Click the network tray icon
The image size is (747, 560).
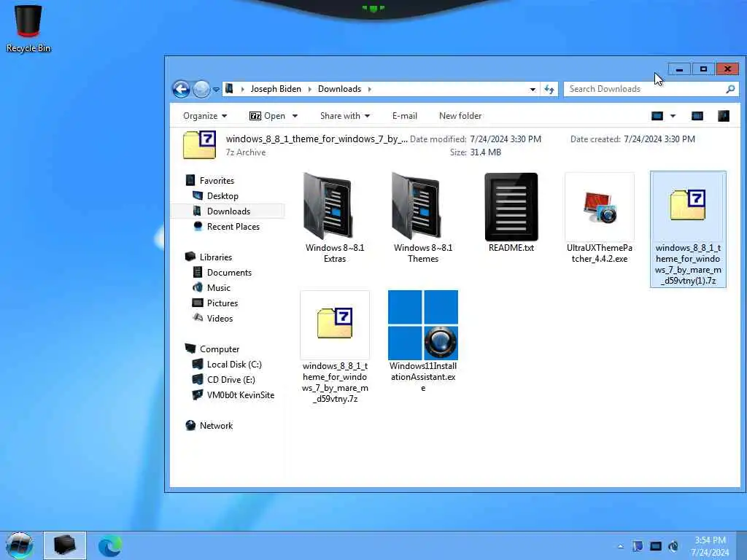pos(656,546)
